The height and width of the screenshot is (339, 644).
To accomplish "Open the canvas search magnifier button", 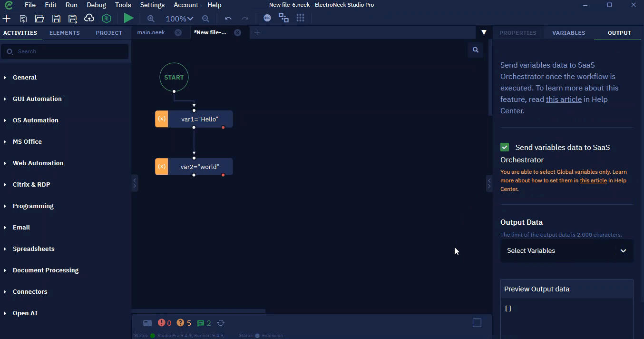I will click(x=475, y=50).
